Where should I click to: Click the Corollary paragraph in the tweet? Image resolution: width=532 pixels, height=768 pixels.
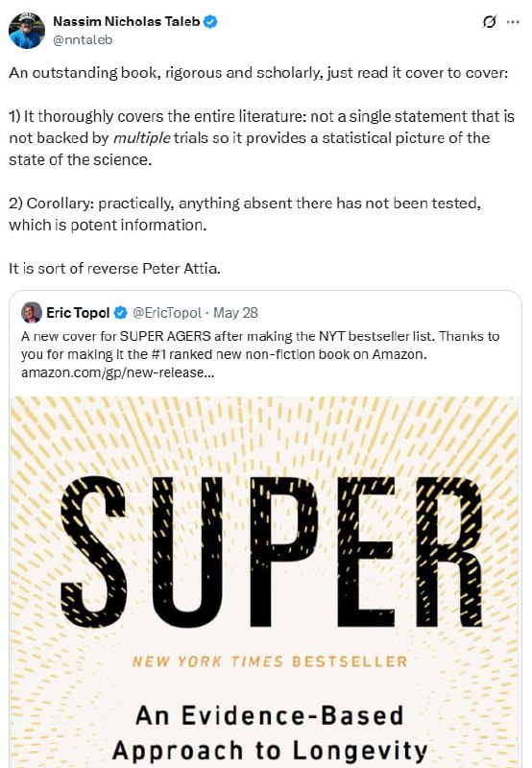click(x=245, y=214)
